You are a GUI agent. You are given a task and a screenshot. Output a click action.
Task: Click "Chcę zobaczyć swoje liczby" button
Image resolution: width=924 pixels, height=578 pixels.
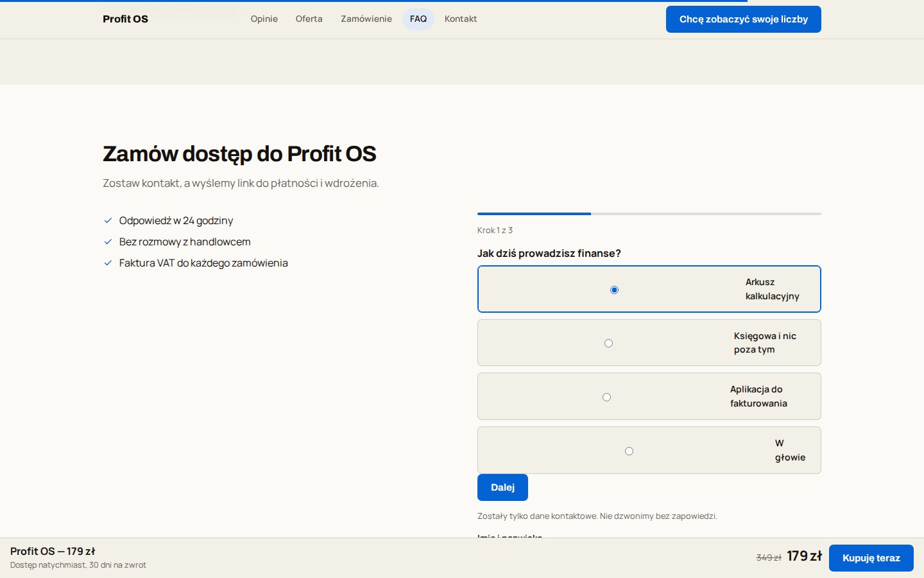click(x=744, y=19)
